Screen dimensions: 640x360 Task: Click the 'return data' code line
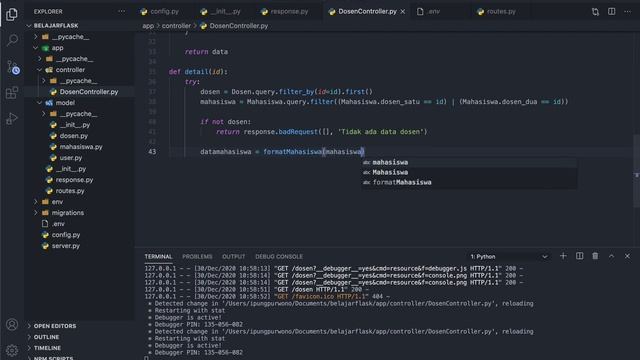206,52
